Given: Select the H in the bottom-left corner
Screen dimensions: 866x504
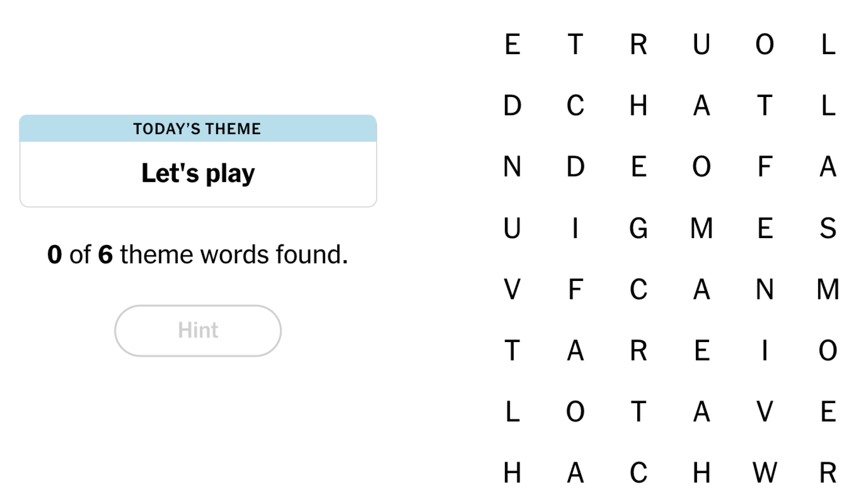Looking at the screenshot, I should pyautogui.click(x=512, y=472).
